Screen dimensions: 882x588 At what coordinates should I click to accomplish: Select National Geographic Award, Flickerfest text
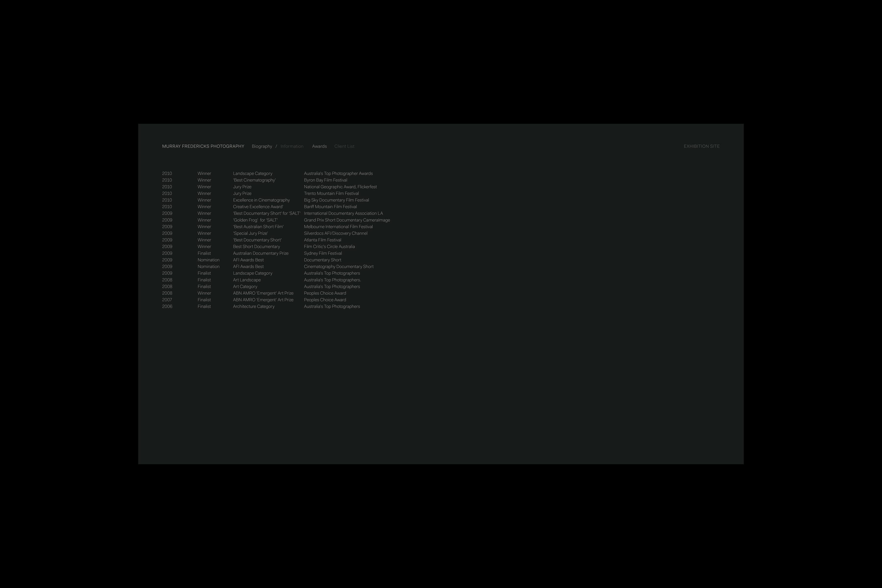pyautogui.click(x=340, y=187)
